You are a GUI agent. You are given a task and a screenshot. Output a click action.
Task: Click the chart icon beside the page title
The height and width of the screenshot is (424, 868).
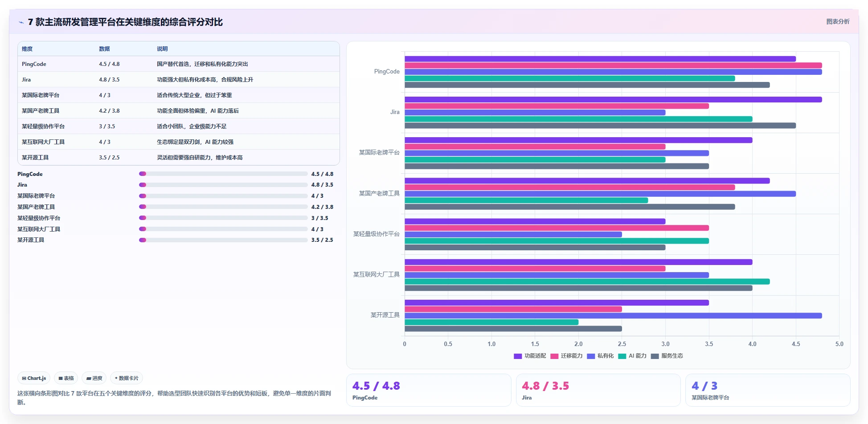21,22
